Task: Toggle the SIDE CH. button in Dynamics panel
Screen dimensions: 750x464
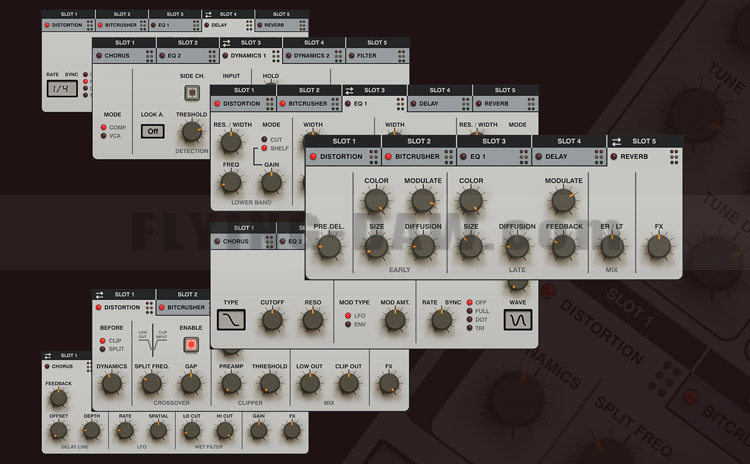Action: click(192, 92)
